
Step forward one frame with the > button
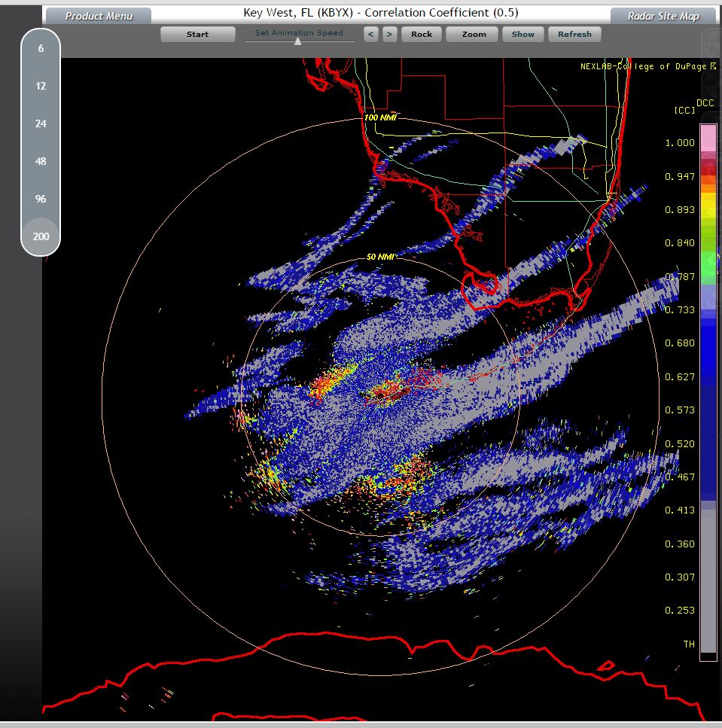tap(389, 34)
